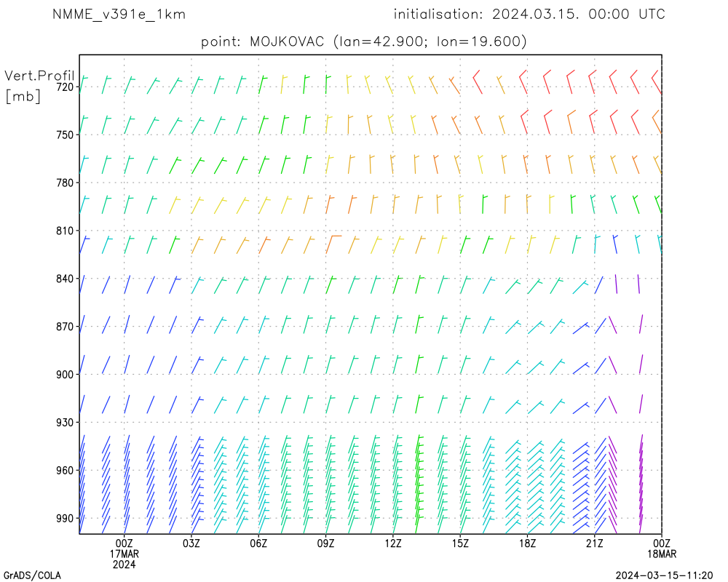Click the 12Z time axis label
Viewport: 728px width, 582px height.
click(x=393, y=543)
